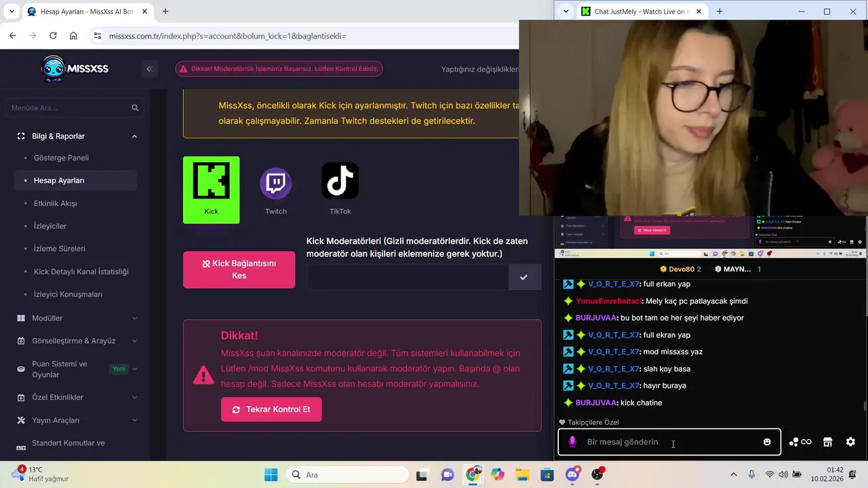868x488 pixels.
Task: Click the Bir mesaj gönderin chat input
Action: pyautogui.click(x=669, y=442)
